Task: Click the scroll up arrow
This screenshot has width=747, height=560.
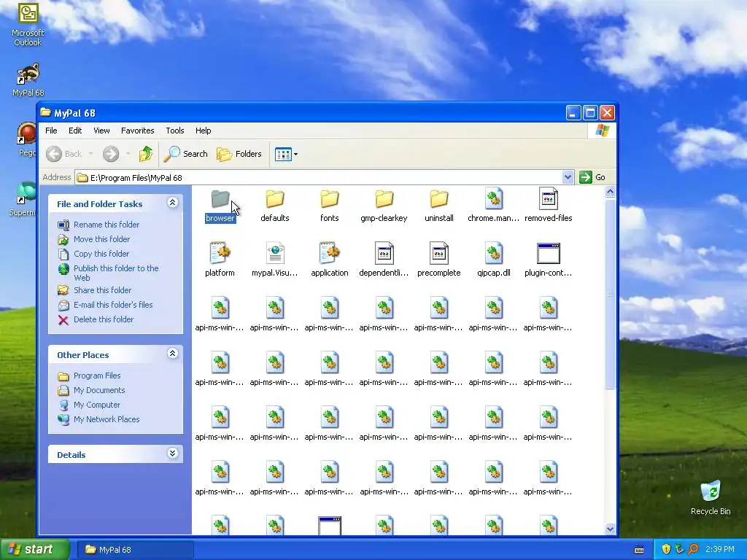Action: [x=610, y=192]
